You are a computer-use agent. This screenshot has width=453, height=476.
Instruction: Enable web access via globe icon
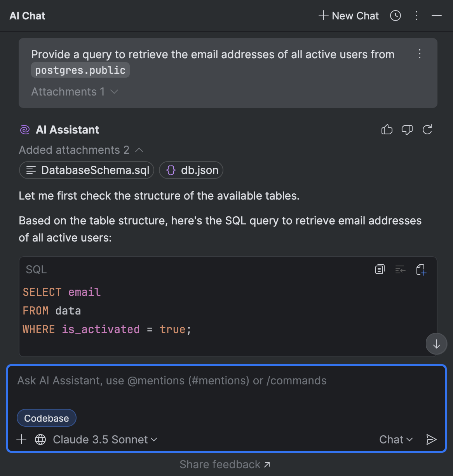tap(40, 439)
